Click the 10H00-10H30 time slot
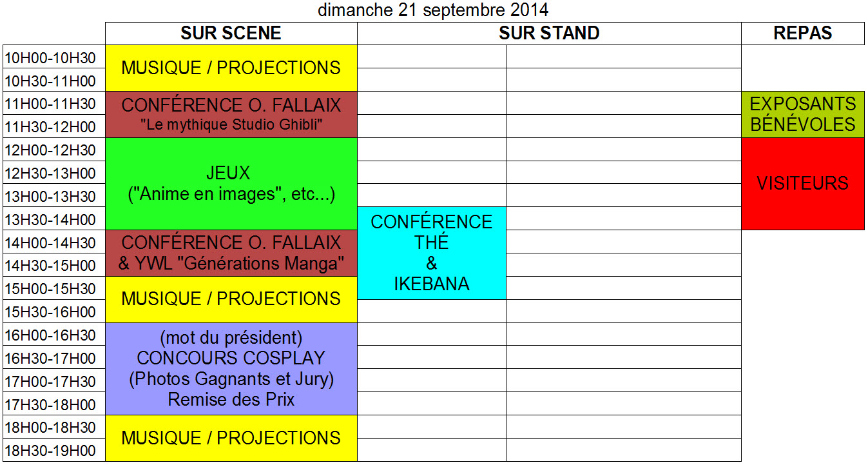The width and height of the screenshot is (868, 465). [50, 58]
